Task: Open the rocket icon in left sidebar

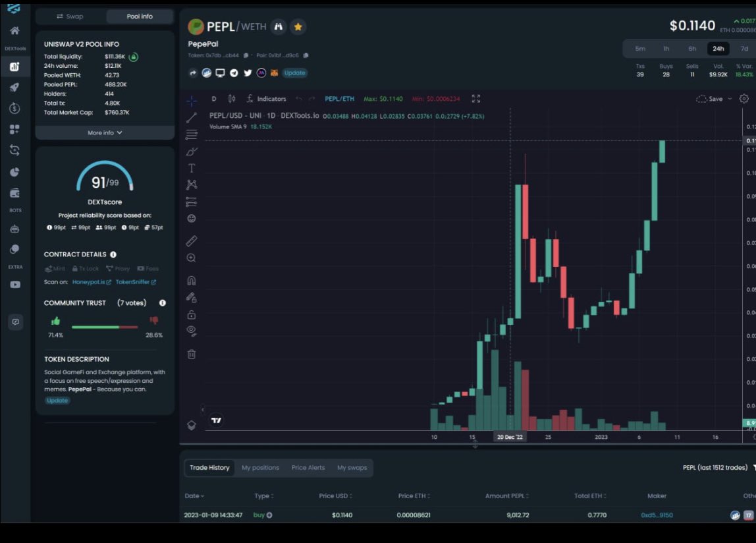Action: pos(14,88)
